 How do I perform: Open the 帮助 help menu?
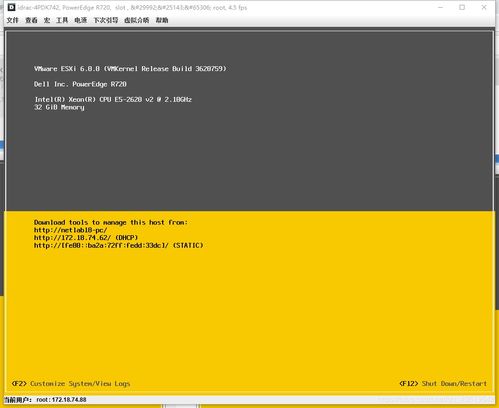162,20
